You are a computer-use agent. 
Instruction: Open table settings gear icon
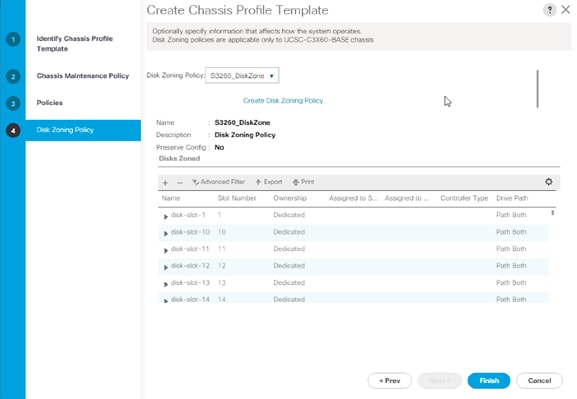549,181
